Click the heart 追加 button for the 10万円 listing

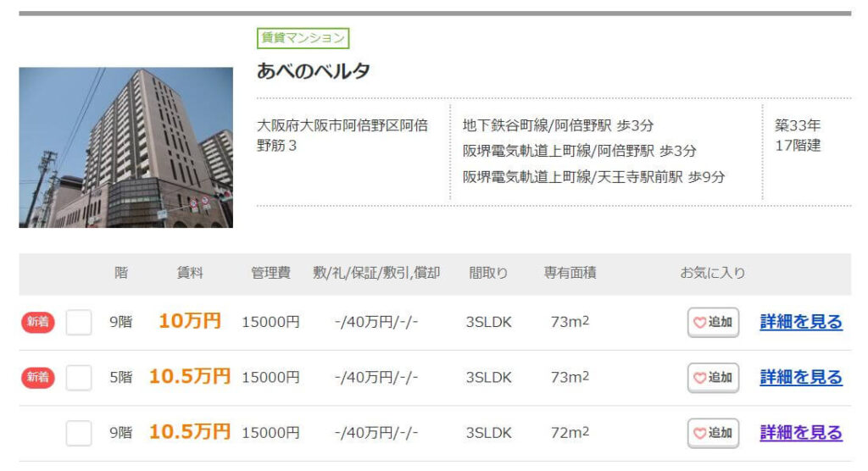(713, 322)
